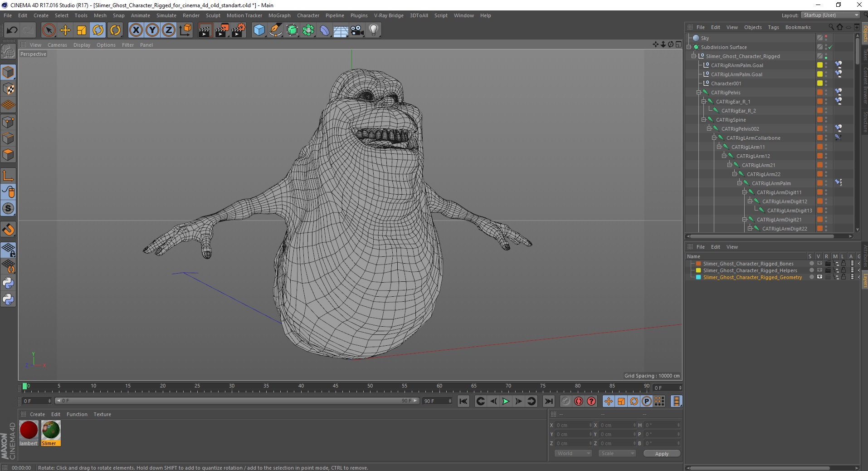Open Texture in material manager
Viewport: 868px width, 471px height.
(102, 414)
